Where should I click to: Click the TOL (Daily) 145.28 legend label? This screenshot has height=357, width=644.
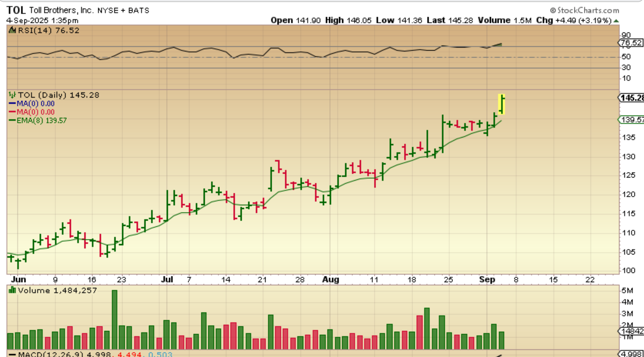(x=58, y=95)
